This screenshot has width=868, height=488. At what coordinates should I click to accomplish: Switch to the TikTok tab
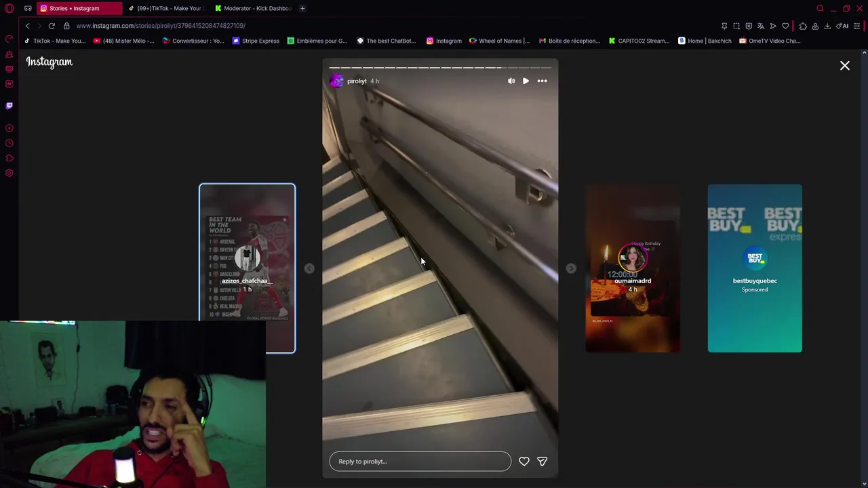click(165, 8)
